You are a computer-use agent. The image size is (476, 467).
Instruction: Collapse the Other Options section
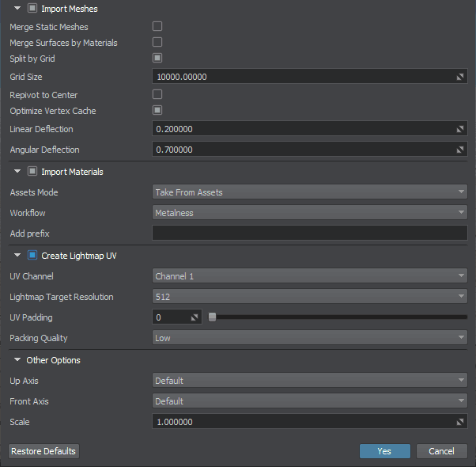tap(17, 360)
